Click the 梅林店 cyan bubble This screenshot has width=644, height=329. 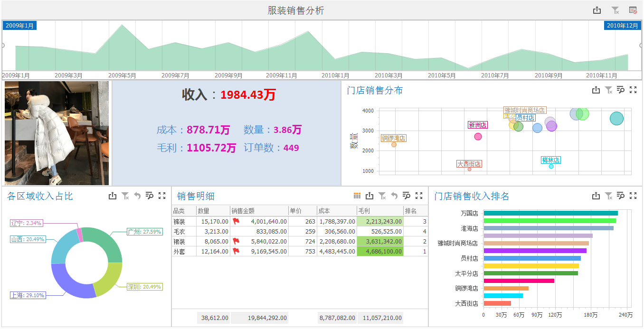click(x=551, y=166)
